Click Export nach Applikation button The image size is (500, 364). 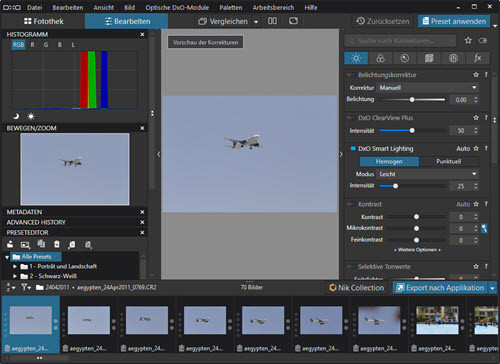pyautogui.click(x=440, y=288)
